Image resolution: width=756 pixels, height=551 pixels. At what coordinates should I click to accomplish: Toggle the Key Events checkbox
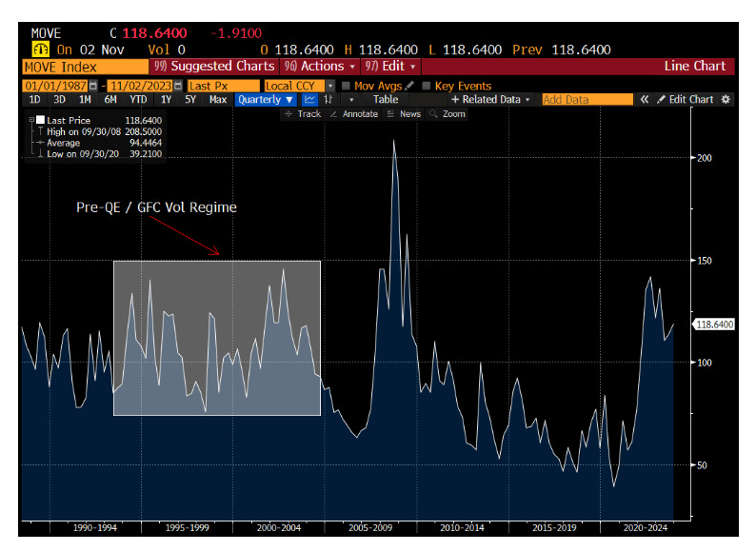click(426, 86)
